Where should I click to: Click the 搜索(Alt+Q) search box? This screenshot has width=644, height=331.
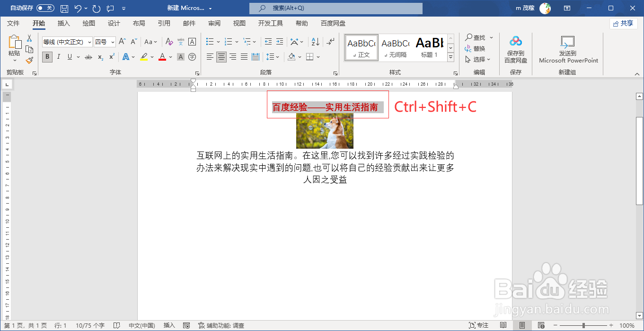point(336,8)
